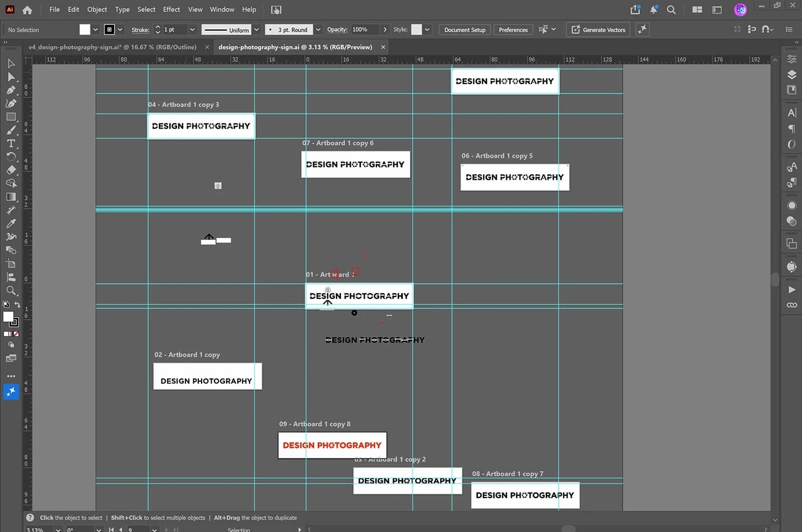802x532 pixels.
Task: Expand the stroke weight dropdown
Action: click(x=192, y=29)
